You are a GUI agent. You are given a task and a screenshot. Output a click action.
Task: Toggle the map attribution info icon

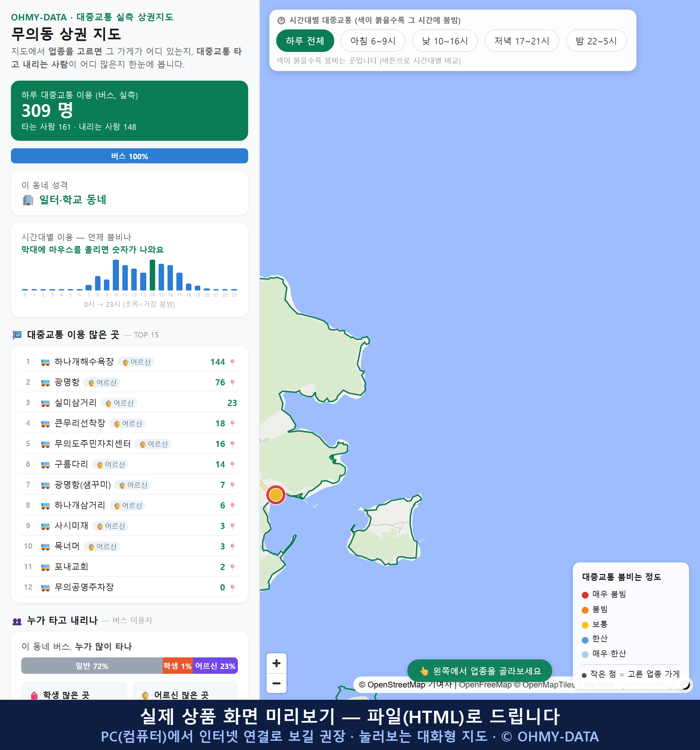point(685,684)
